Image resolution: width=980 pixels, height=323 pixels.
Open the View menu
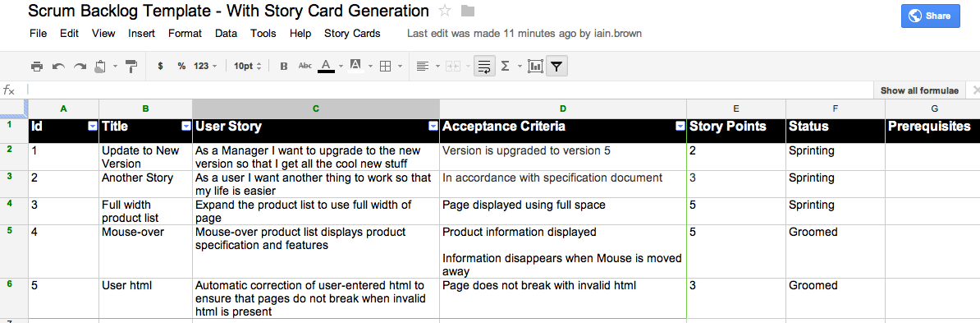[103, 34]
